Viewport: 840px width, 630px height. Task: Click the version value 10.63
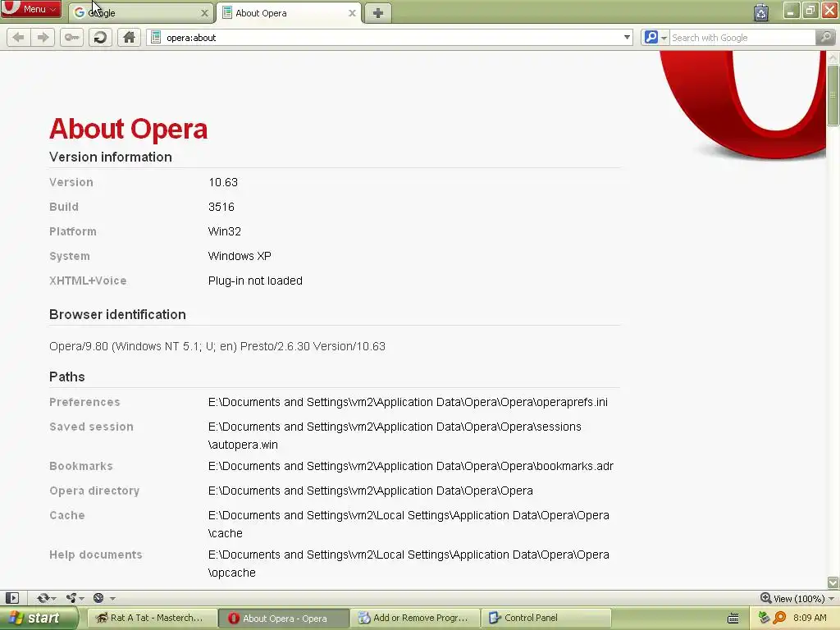[x=223, y=182]
